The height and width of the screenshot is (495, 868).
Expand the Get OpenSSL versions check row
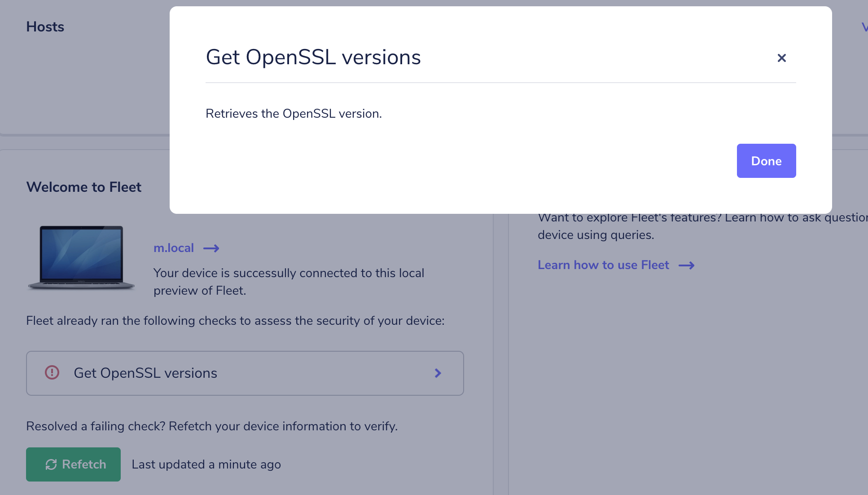[245, 373]
